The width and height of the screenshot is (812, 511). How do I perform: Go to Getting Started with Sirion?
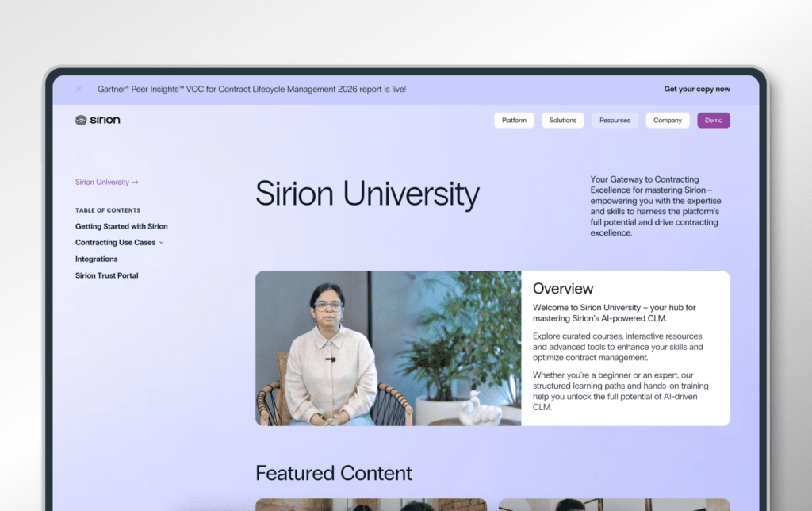coord(121,226)
